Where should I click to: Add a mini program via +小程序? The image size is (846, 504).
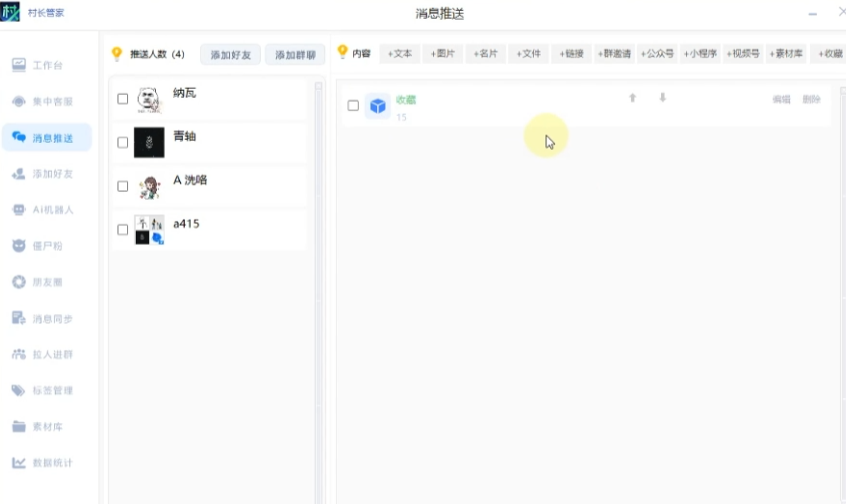click(x=700, y=54)
